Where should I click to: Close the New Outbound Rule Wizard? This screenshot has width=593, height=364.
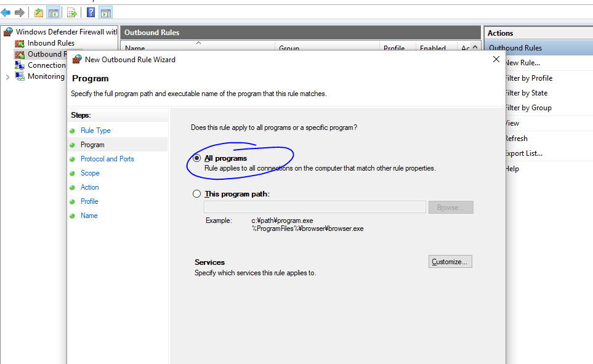pos(496,59)
